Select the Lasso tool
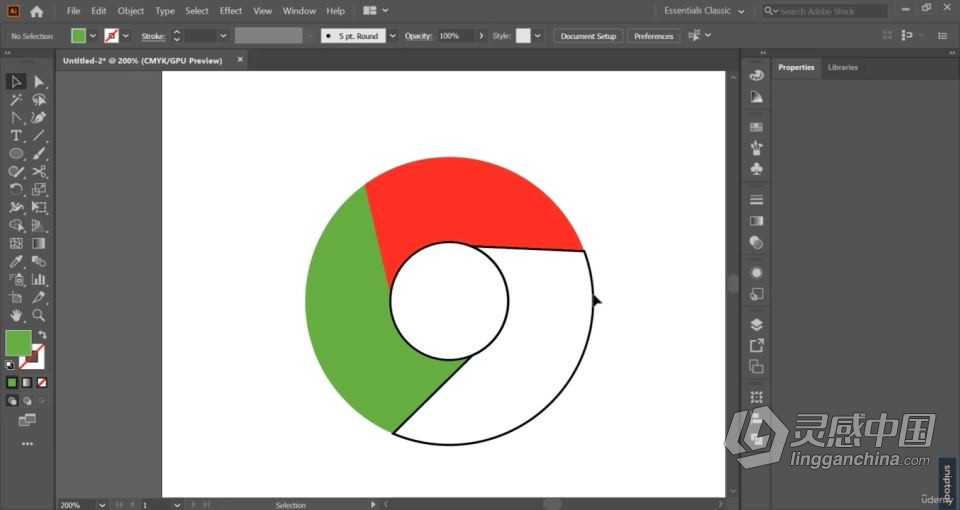 (x=39, y=100)
